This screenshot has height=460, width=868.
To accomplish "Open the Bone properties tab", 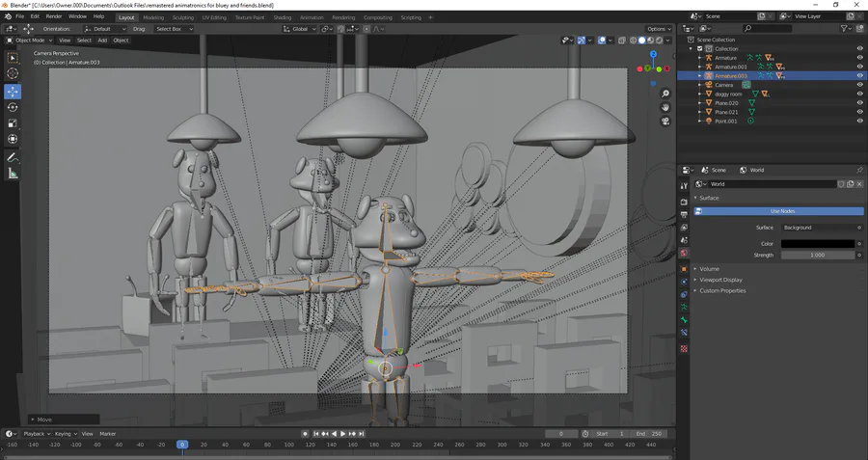I will [x=684, y=320].
